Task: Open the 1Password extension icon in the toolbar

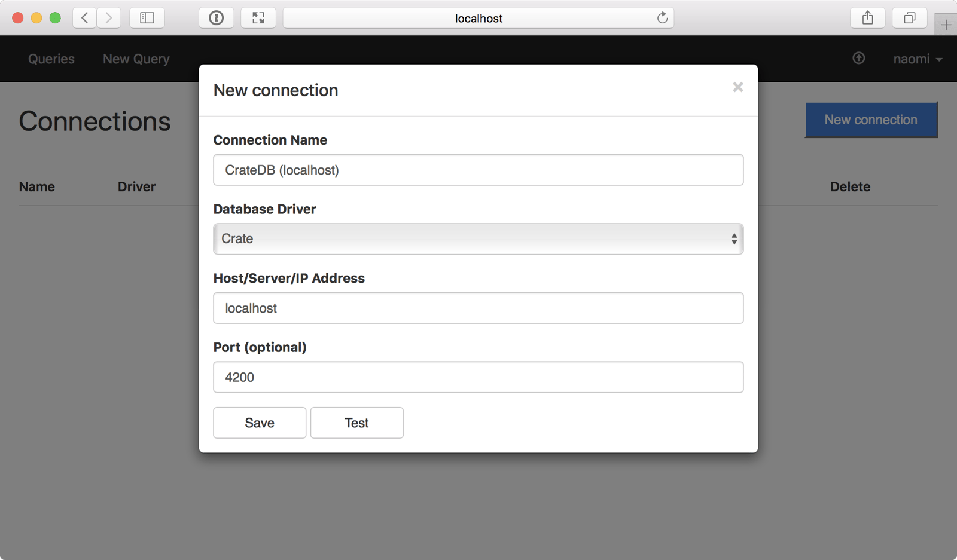Action: tap(216, 17)
